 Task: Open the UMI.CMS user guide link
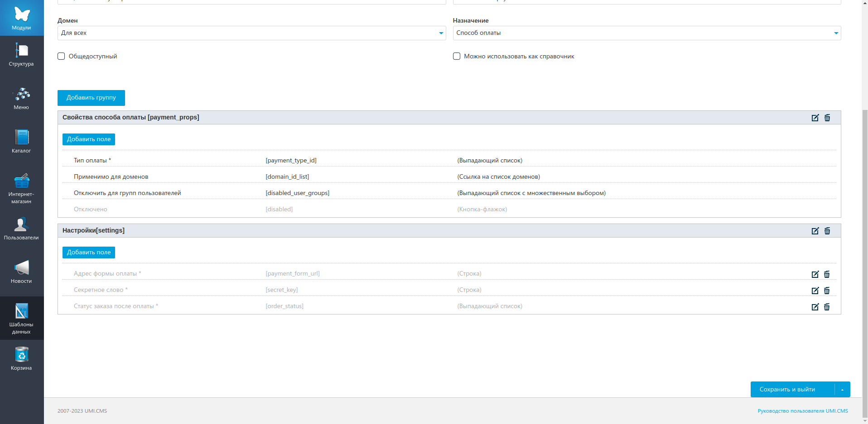click(802, 411)
